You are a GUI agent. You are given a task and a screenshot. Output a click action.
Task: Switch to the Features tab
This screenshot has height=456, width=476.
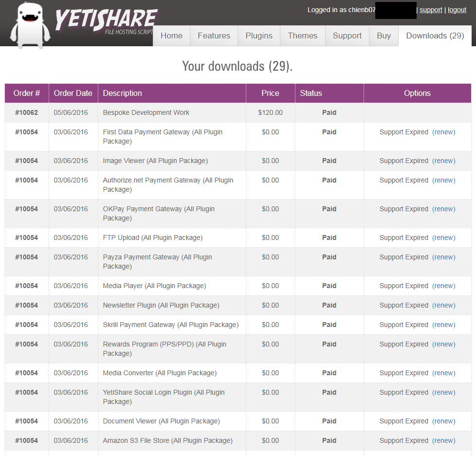[214, 36]
